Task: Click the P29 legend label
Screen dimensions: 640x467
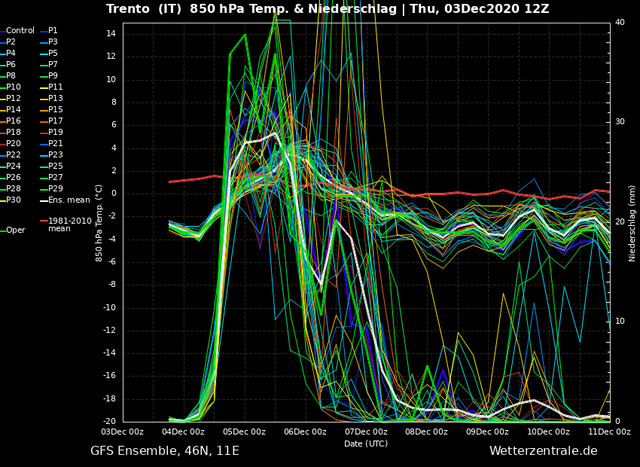Action: (51, 189)
